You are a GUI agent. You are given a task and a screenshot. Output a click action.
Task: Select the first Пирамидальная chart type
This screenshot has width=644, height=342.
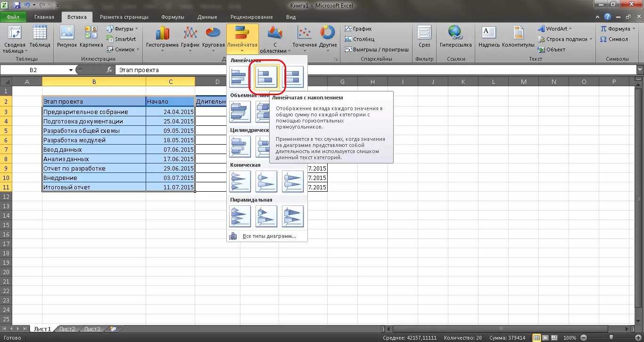pos(240,217)
